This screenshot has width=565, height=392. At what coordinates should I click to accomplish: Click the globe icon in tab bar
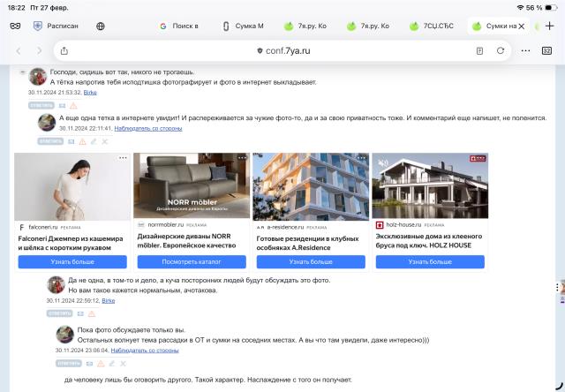[100, 26]
